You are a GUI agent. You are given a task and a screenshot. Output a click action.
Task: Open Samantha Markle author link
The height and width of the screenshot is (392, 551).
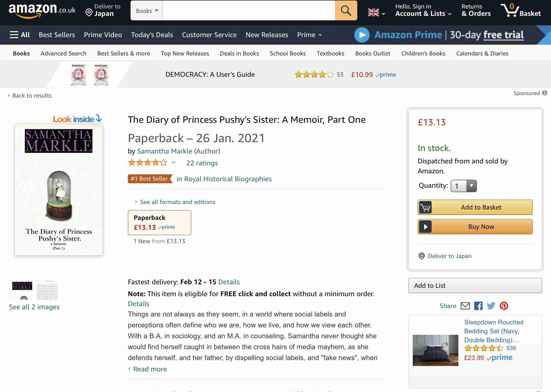click(165, 151)
